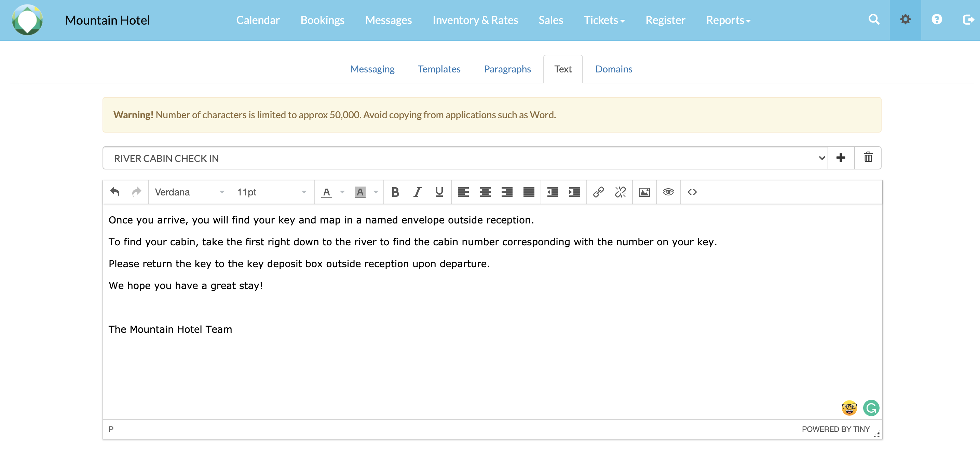This screenshot has height=451, width=980.
Task: Delete the text with the trash icon
Action: pyautogui.click(x=868, y=158)
